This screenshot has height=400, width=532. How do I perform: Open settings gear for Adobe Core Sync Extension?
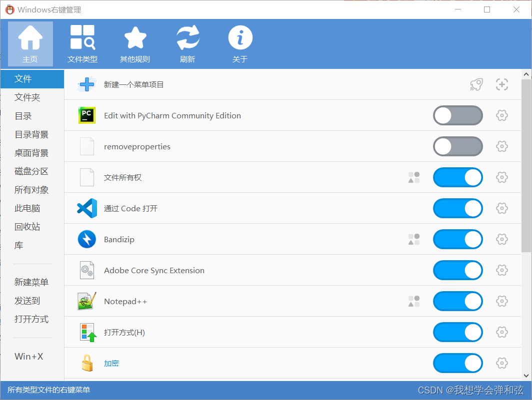tap(502, 270)
